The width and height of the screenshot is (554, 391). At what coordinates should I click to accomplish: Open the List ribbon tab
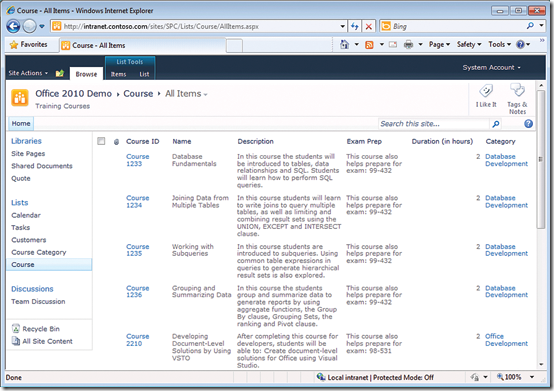[x=144, y=74]
